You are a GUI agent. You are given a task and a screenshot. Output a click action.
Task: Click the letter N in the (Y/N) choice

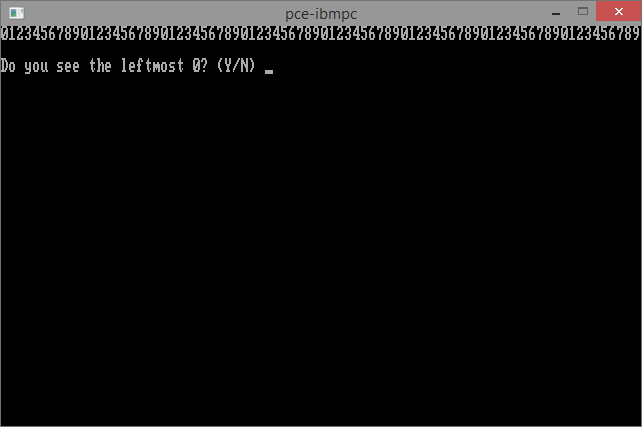click(x=244, y=66)
